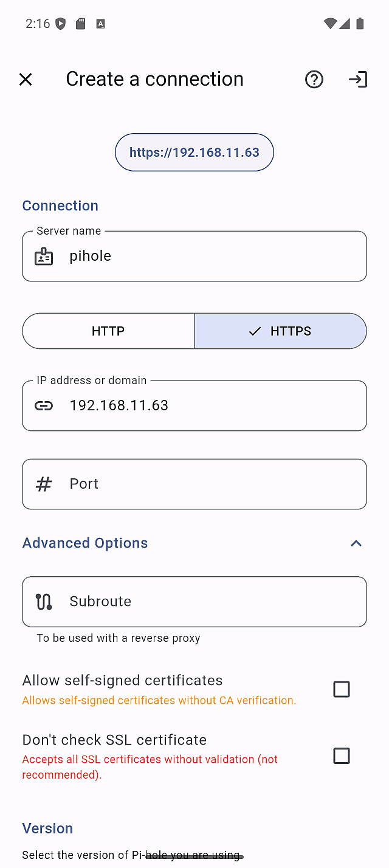The width and height of the screenshot is (389, 868).
Task: Click the link icon in IP field
Action: coord(44,406)
